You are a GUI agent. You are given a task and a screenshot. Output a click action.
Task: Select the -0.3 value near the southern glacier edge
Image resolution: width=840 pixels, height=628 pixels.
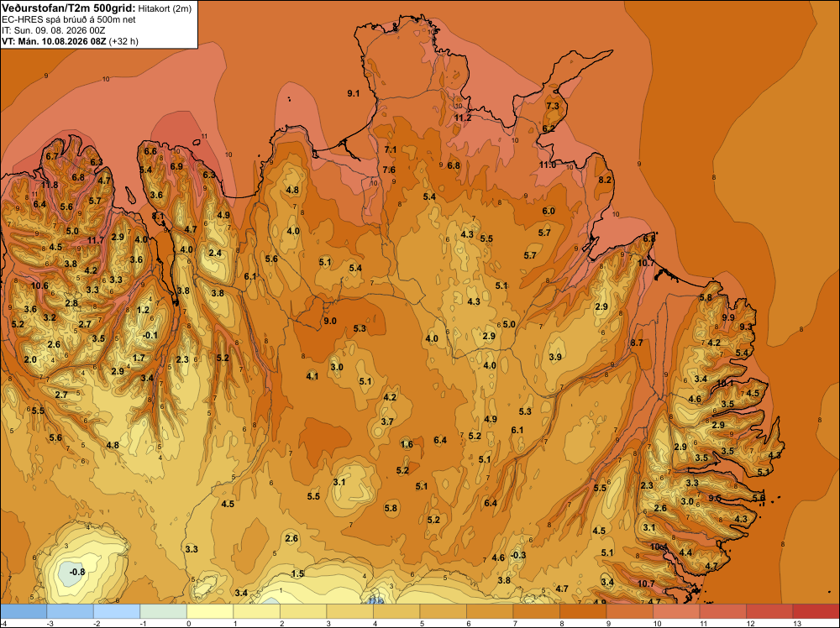(x=518, y=555)
